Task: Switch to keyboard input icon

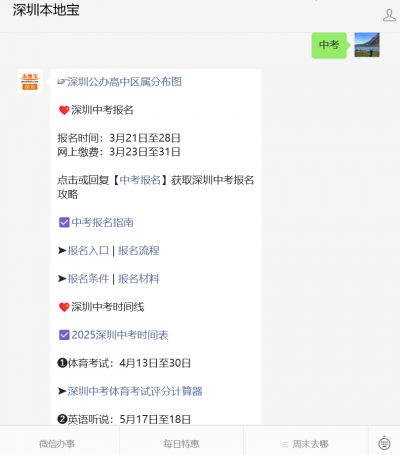Action: (x=385, y=444)
